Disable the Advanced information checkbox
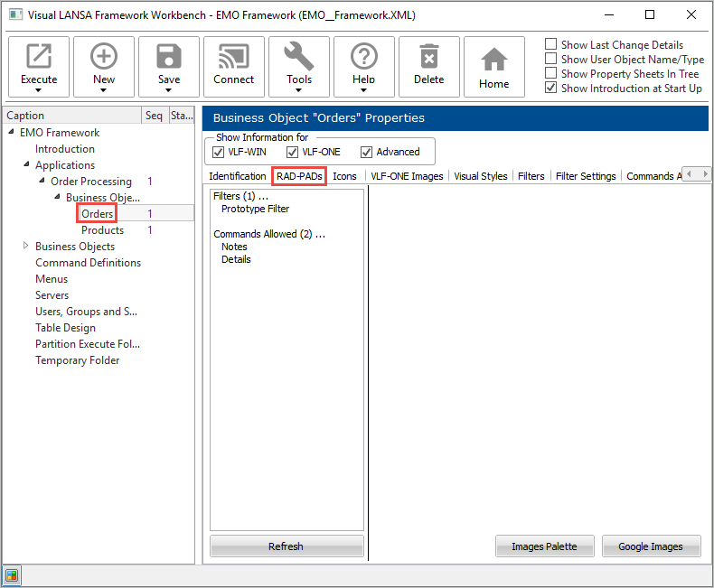Screen dimensions: 714x588 [x=366, y=152]
